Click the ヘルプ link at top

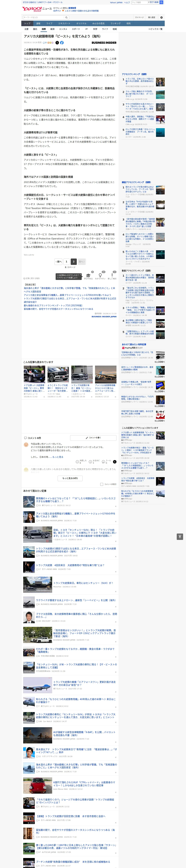click(127, 2)
